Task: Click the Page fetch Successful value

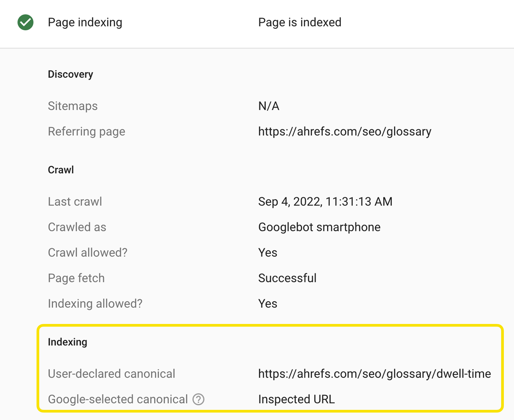Action: (x=287, y=278)
